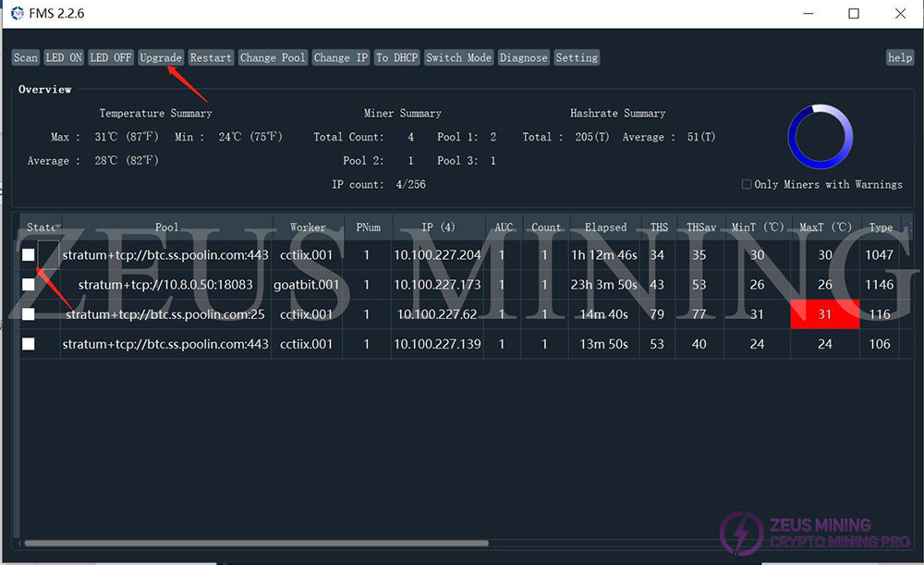Sort miners by the THS column header
Screen dimensions: 924x565
click(658, 227)
